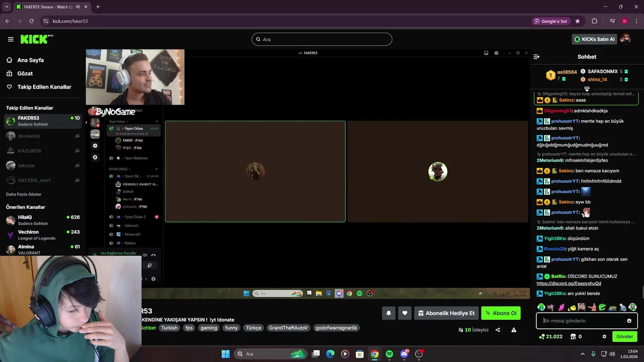Click the heart follow icon
The width and height of the screenshot is (644, 362).
pyautogui.click(x=405, y=313)
